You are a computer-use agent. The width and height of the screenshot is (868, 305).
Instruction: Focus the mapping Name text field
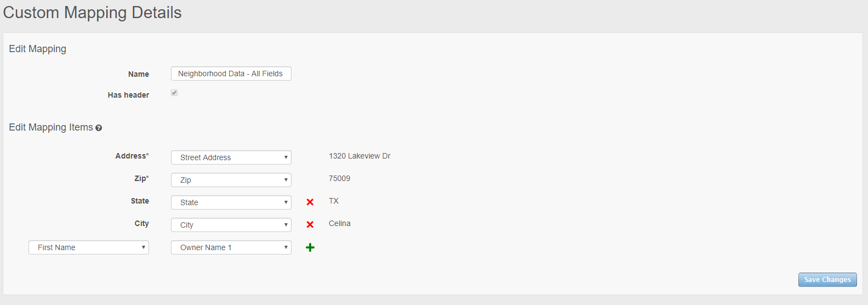click(x=231, y=74)
